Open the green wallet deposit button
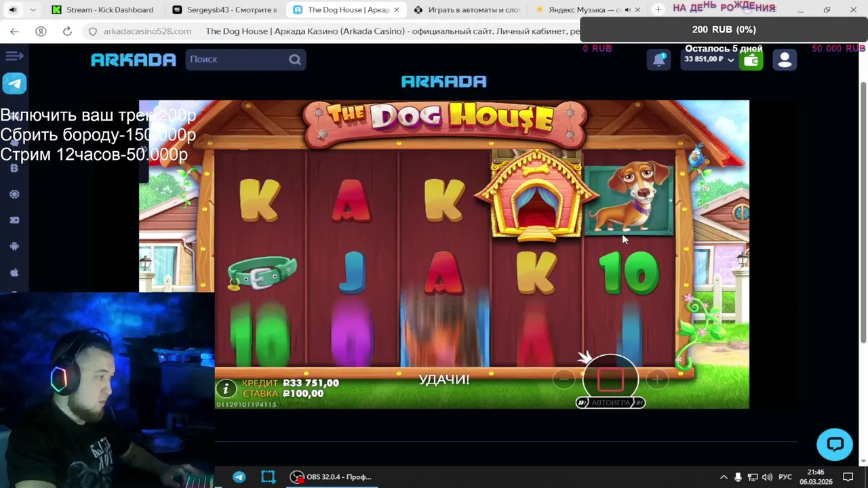 tap(751, 60)
